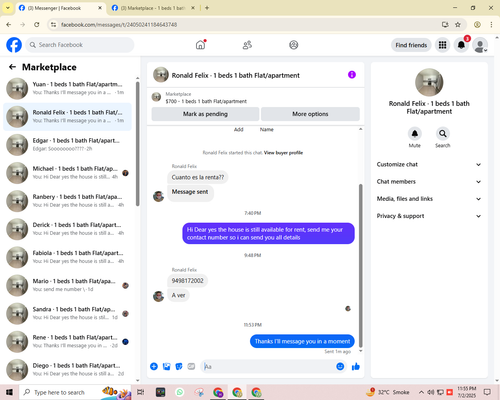
Task: Open Task View on the taskbar
Action: 141,392
